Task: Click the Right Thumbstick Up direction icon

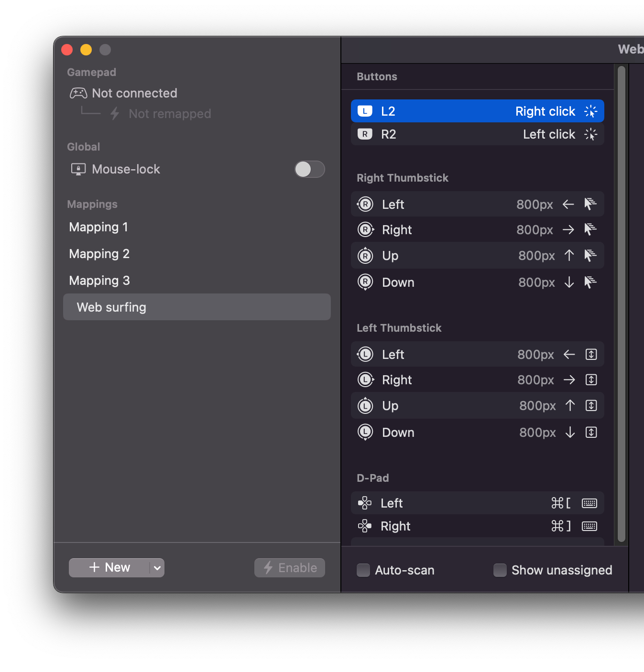Action: (365, 256)
